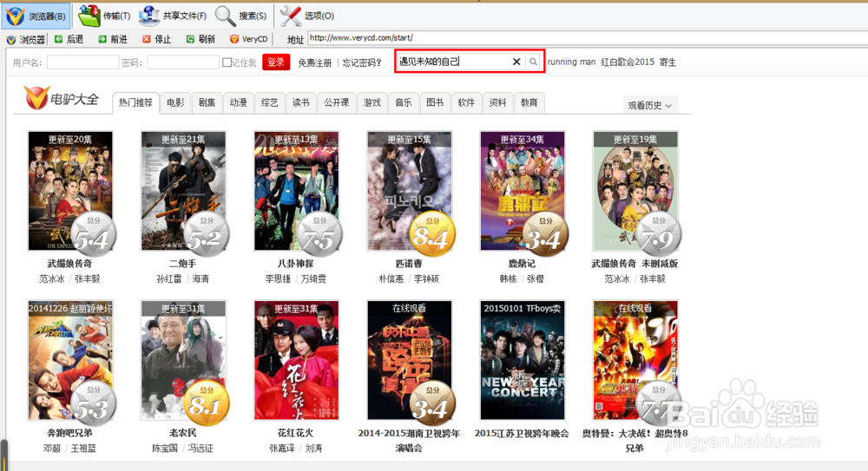The width and height of the screenshot is (868, 471).
Task: Open the 传输(T) transfer panel
Action: (x=104, y=16)
